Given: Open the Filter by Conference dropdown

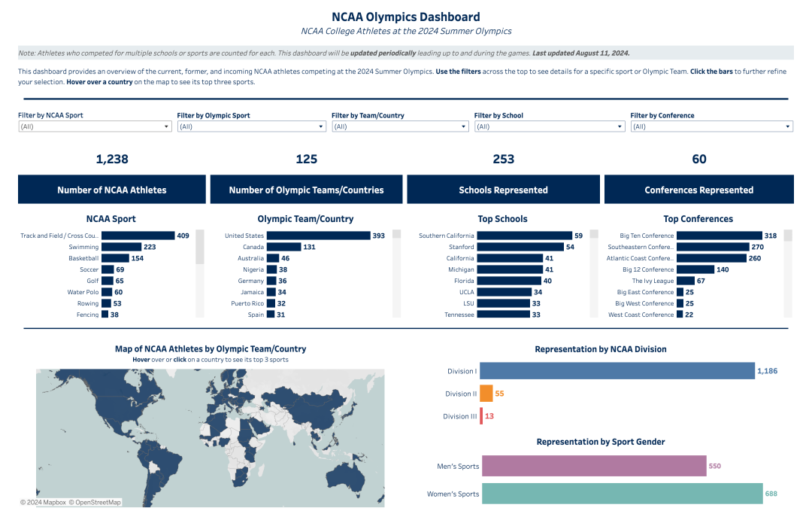Looking at the screenshot, I should pyautogui.click(x=711, y=126).
